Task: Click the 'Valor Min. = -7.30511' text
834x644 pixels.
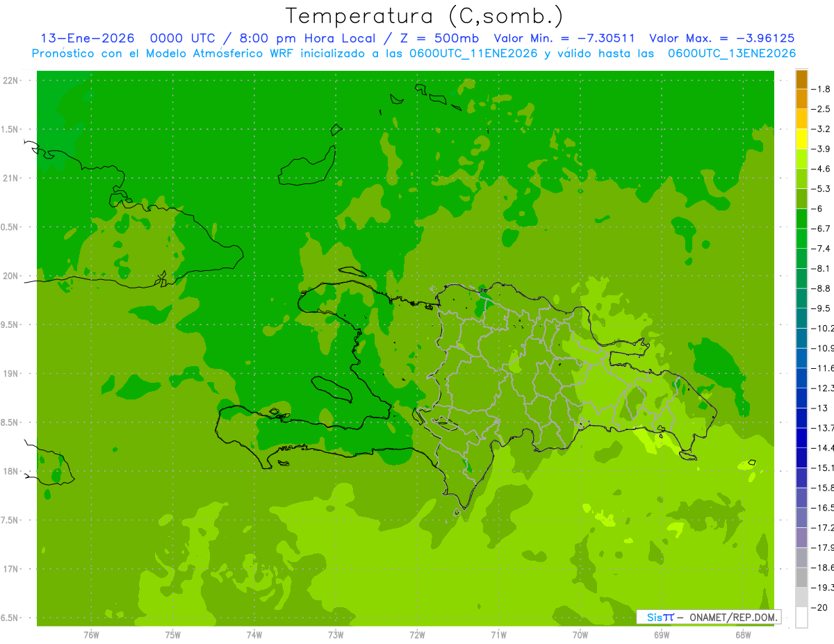Action: [x=564, y=38]
